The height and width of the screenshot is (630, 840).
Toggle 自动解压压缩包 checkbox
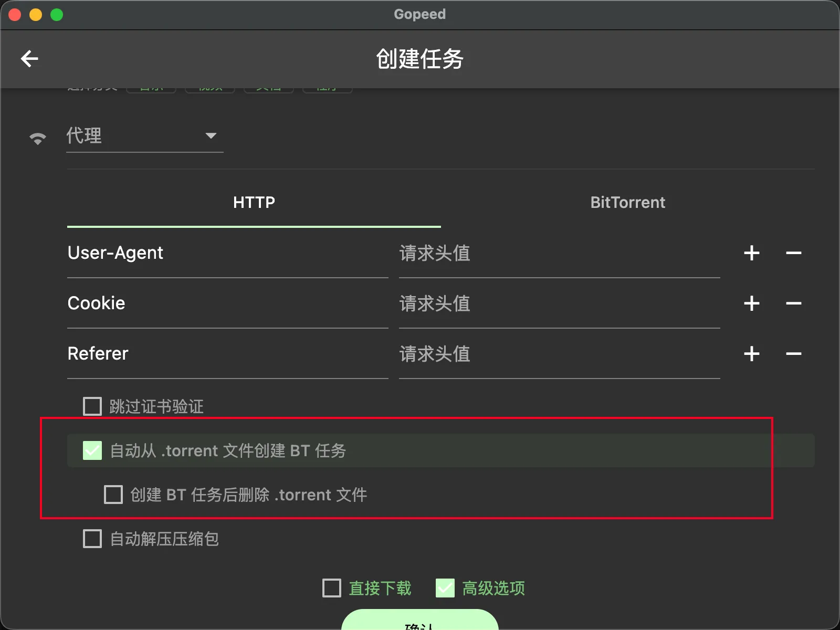pyautogui.click(x=92, y=539)
